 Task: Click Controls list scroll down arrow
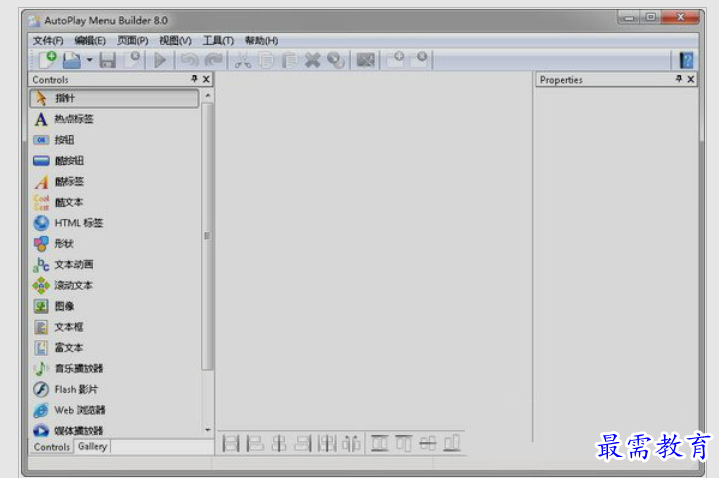tap(208, 430)
